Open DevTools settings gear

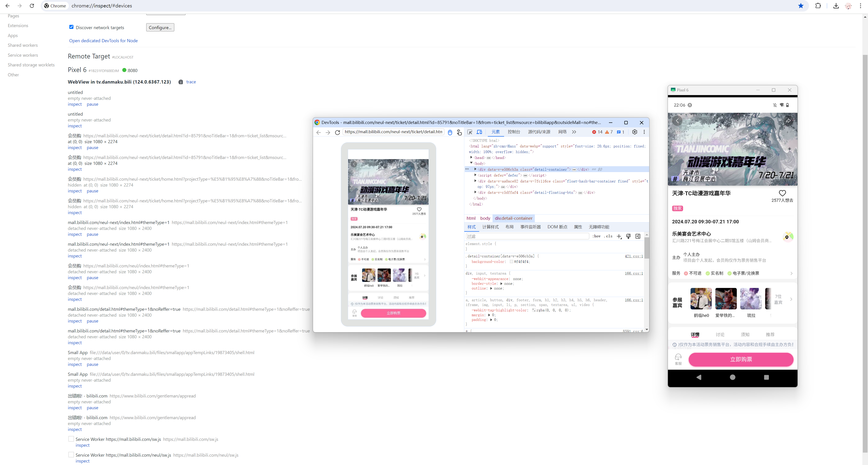634,132
